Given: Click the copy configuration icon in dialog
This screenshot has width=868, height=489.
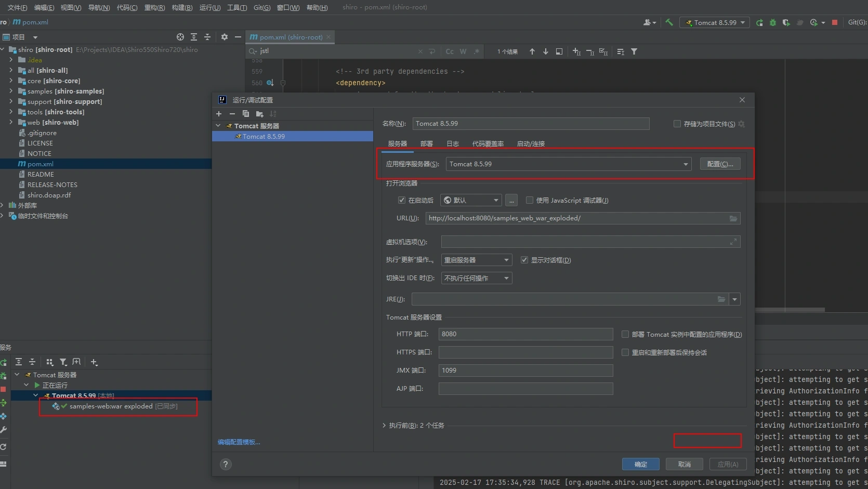Looking at the screenshot, I should pos(246,114).
